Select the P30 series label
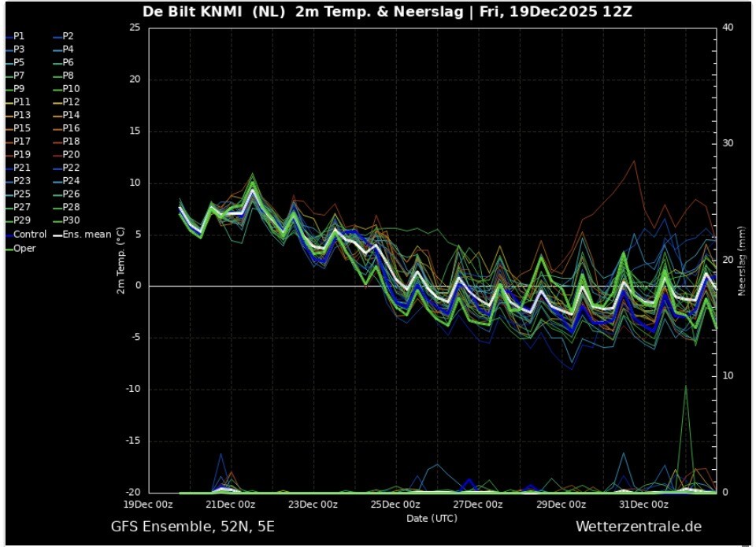The height and width of the screenshot is (547, 756). point(68,220)
